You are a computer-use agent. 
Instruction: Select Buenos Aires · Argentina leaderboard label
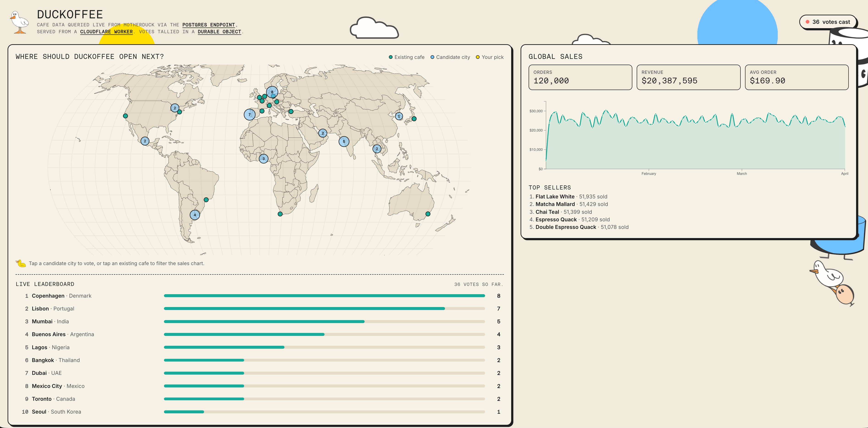pos(63,334)
